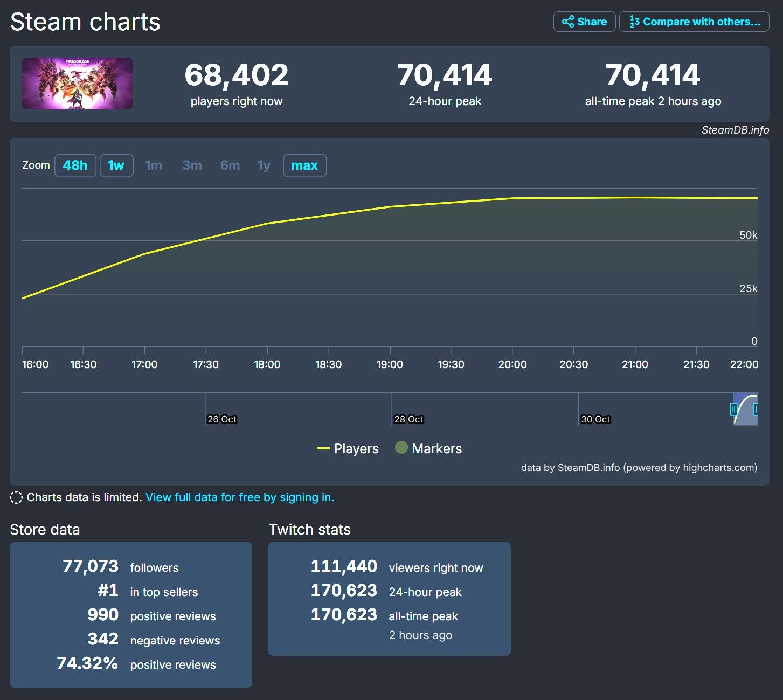
Task: Click the Dragon Age game banner image
Action: pos(77,84)
